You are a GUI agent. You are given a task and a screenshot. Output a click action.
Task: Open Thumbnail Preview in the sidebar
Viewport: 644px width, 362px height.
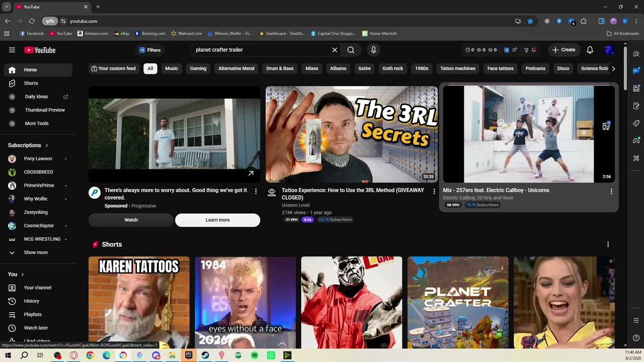pyautogui.click(x=38, y=110)
